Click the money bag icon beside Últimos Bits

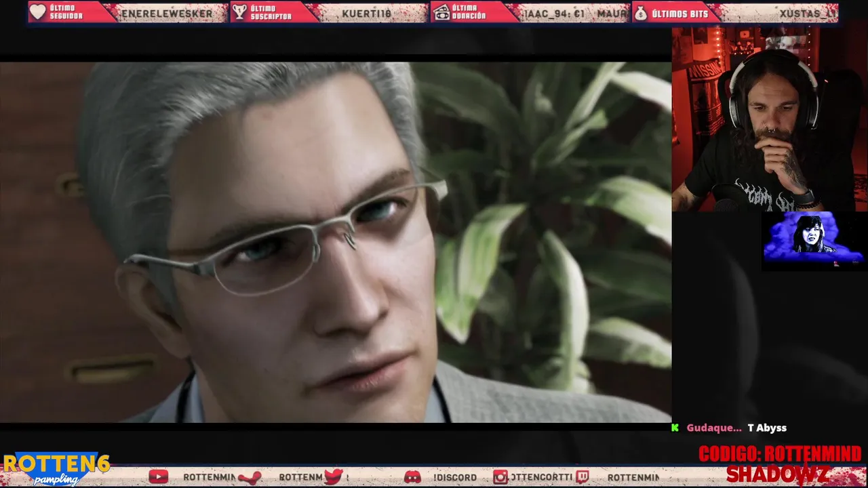641,13
